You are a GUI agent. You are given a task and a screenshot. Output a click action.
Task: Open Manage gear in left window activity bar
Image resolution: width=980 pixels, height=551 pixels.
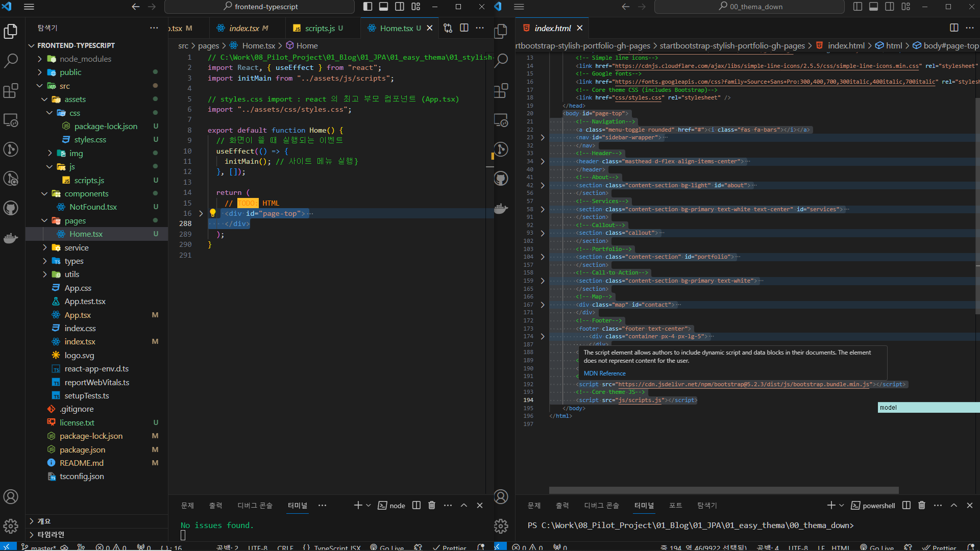pyautogui.click(x=11, y=525)
